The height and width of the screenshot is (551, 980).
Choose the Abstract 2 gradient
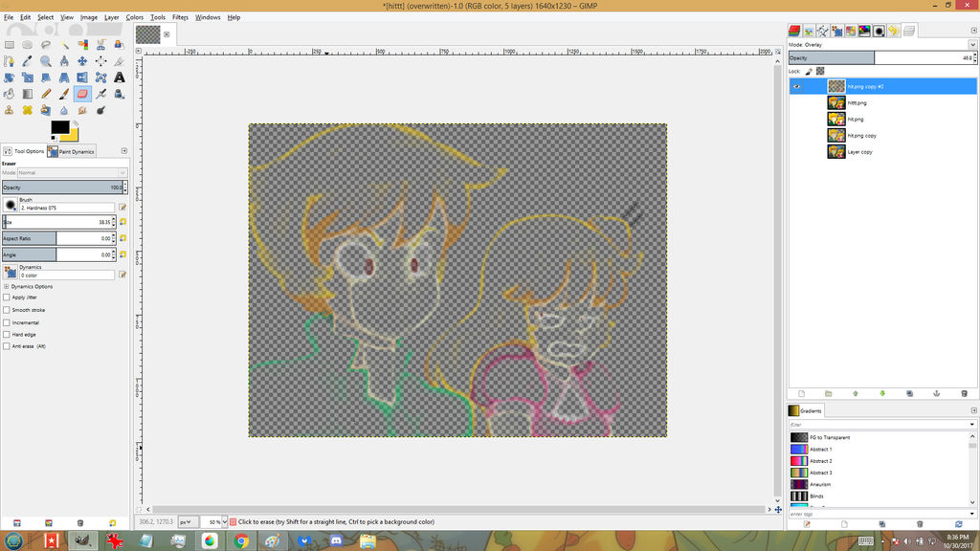coord(822,461)
